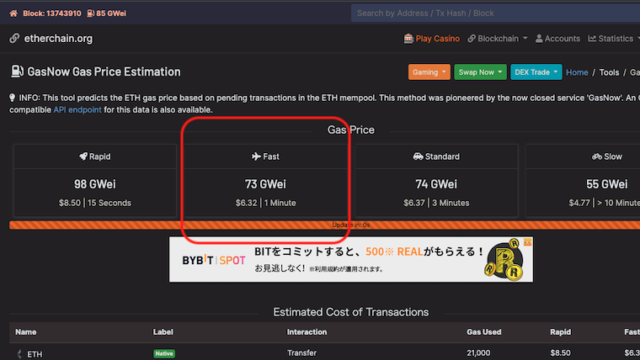Click the car icon beside Standard
The width and height of the screenshot is (640, 360).
(418, 156)
